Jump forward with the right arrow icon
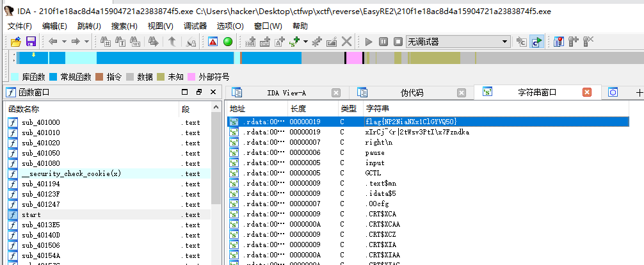 point(76,42)
